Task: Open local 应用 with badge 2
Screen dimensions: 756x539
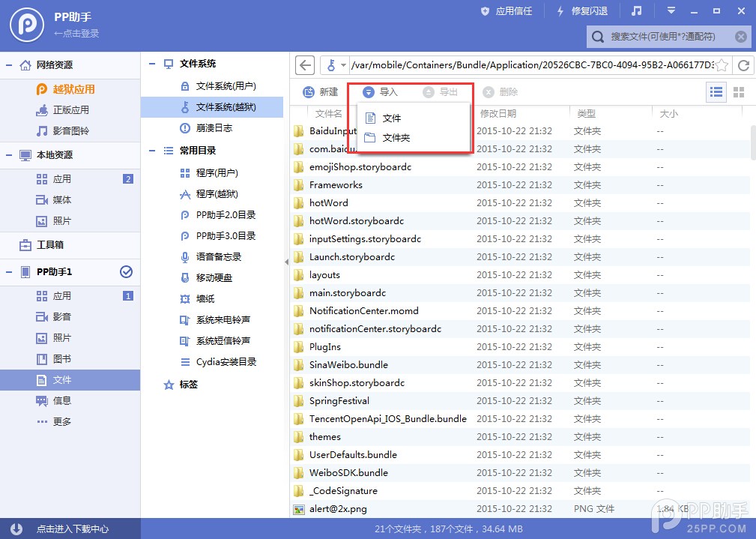Action: click(70, 179)
